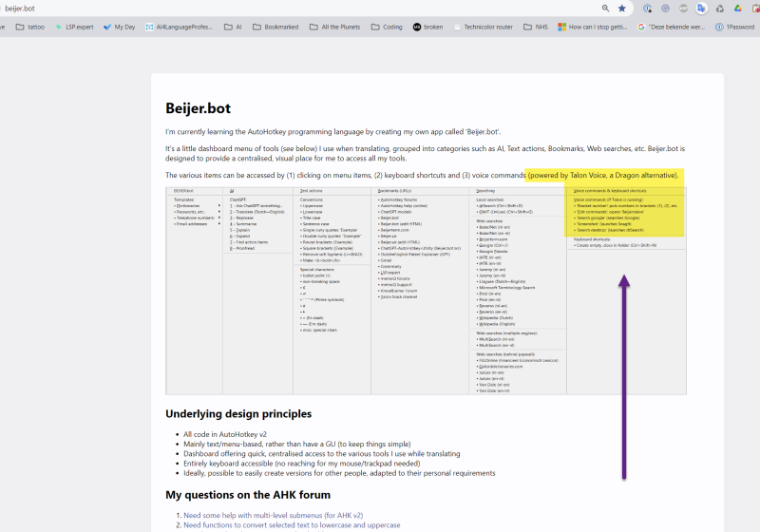Open the '"Deze bekende wer...' Google bookmark
Viewport: 760px width, 532px height.
672,28
